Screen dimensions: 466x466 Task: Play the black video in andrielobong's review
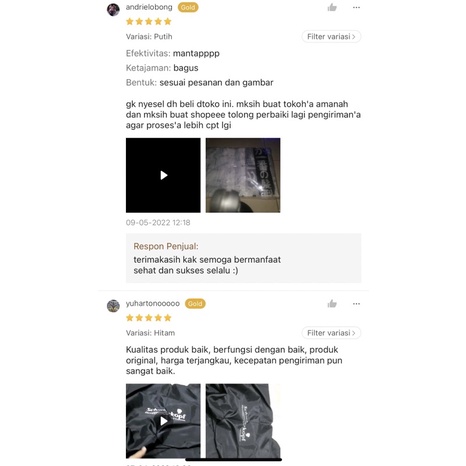point(163,175)
